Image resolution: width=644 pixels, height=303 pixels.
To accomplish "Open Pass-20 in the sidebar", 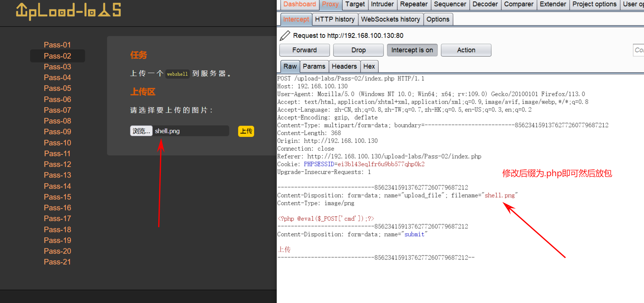I will point(57,251).
